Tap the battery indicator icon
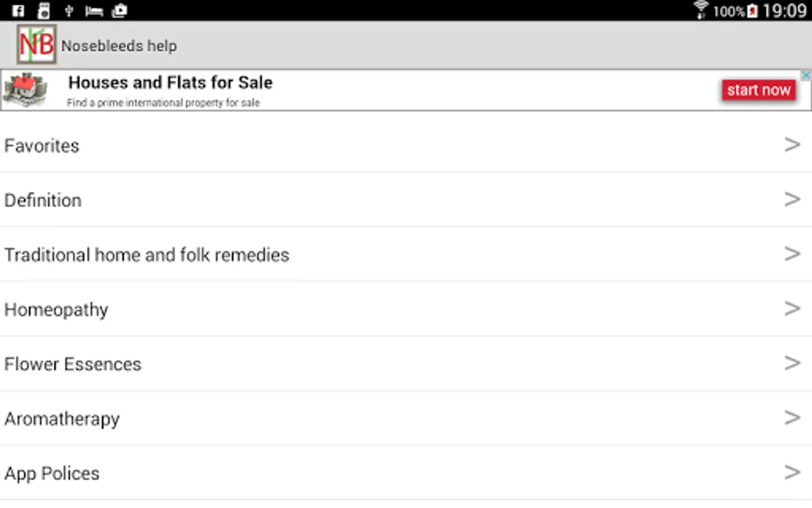Screen dimensions: 812x508 pos(752,11)
